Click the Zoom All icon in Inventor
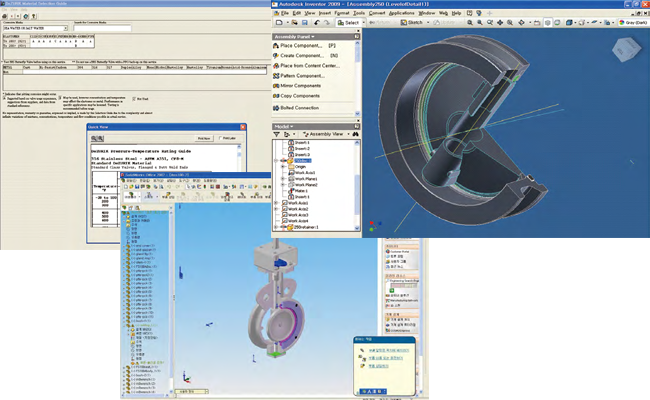The height and width of the screenshot is (400, 650). click(470, 22)
